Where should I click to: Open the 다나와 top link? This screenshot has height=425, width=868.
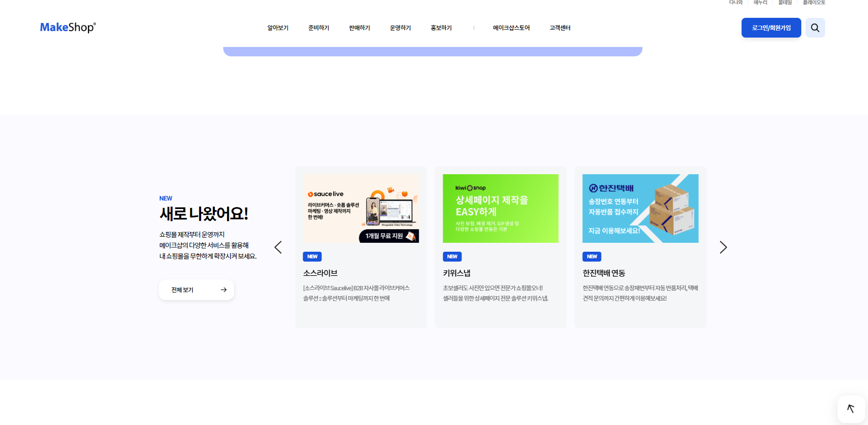tap(736, 2)
